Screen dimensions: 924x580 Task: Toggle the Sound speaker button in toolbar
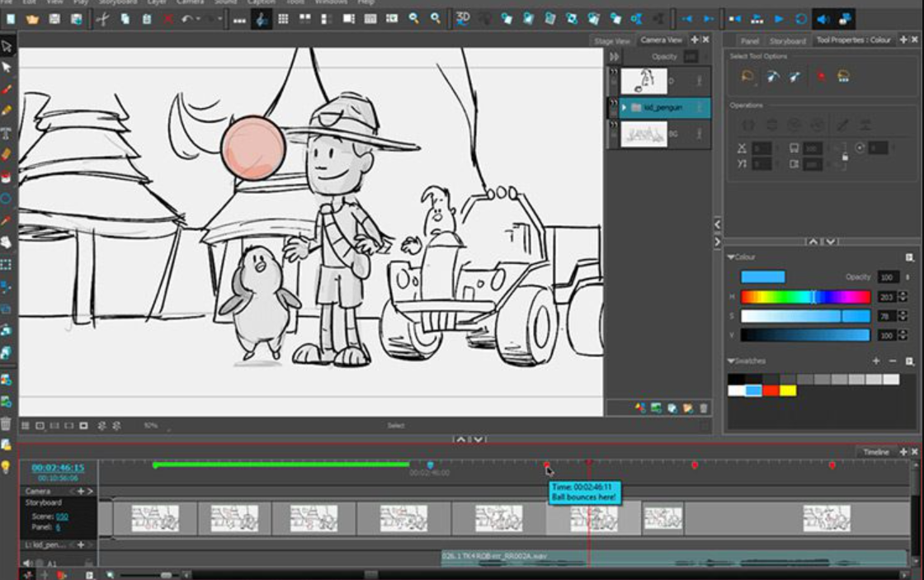pyautogui.click(x=823, y=19)
